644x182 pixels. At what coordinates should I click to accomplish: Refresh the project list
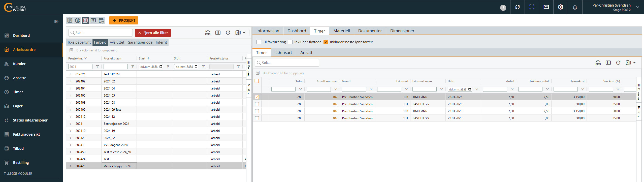point(228,33)
